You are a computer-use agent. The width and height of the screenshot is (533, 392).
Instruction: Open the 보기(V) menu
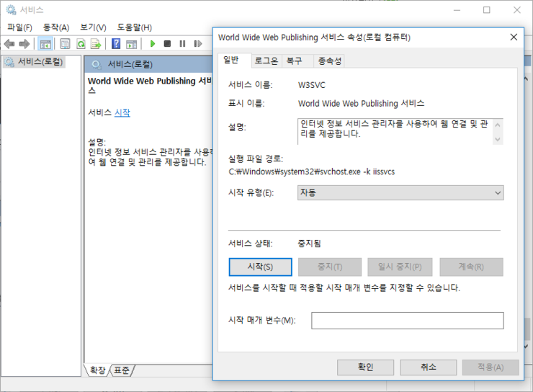93,27
